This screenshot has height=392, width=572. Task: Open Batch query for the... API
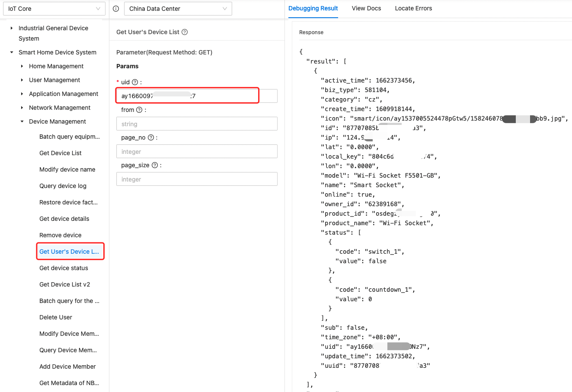coord(69,301)
